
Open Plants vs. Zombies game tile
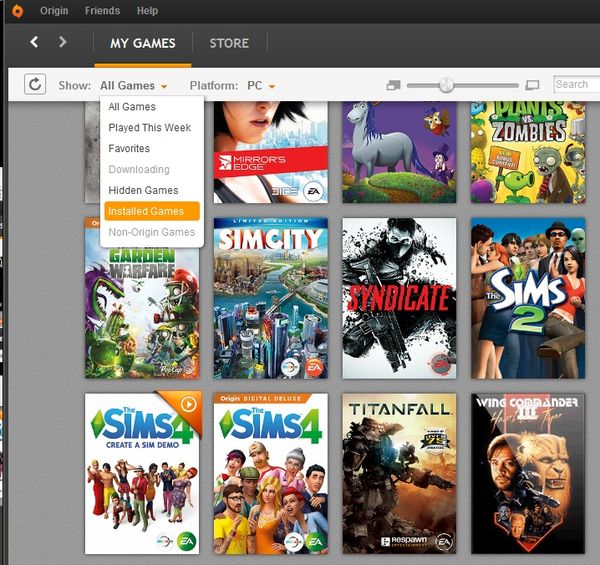[x=528, y=152]
